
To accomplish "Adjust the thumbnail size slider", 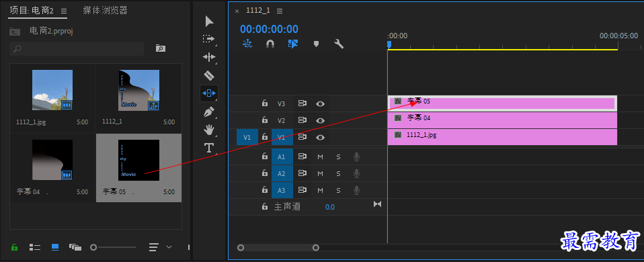I will coord(93,247).
